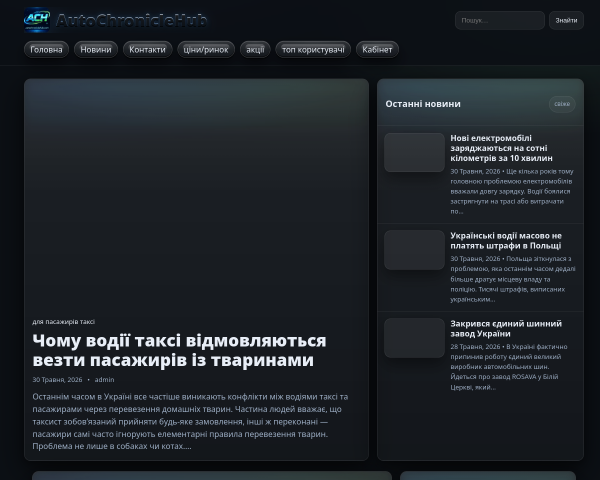Viewport: 600px width, 480px height.
Task: Click the excerpt of the електромобілі news item
Action: click(512, 191)
